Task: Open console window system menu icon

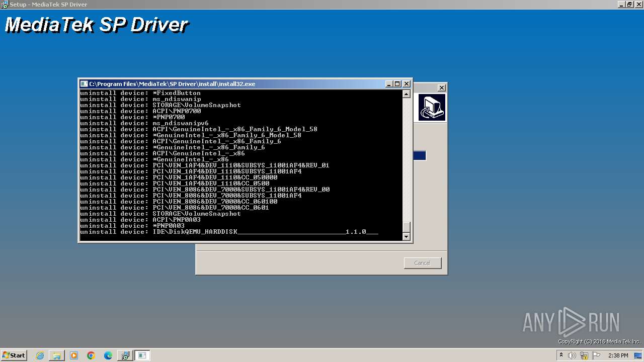Action: (x=84, y=84)
